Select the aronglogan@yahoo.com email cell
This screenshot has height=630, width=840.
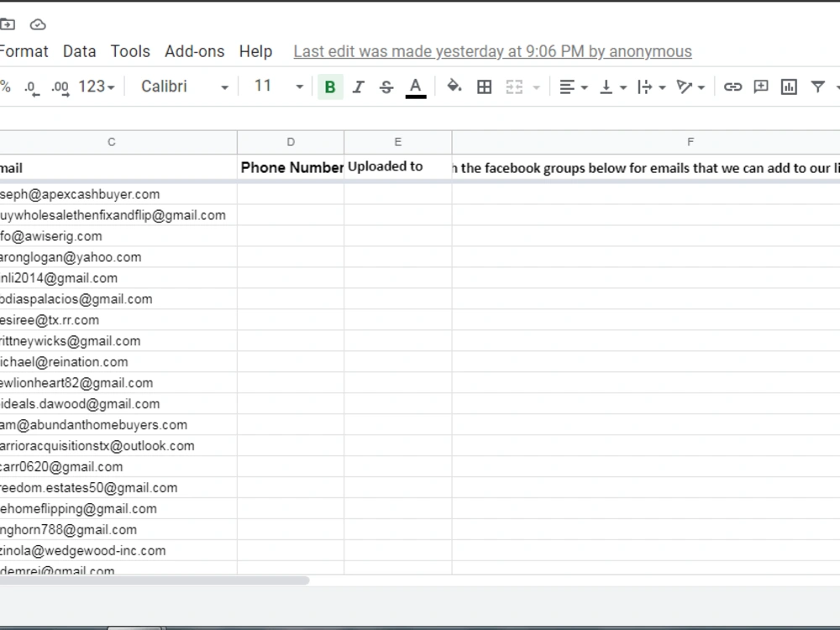118,257
